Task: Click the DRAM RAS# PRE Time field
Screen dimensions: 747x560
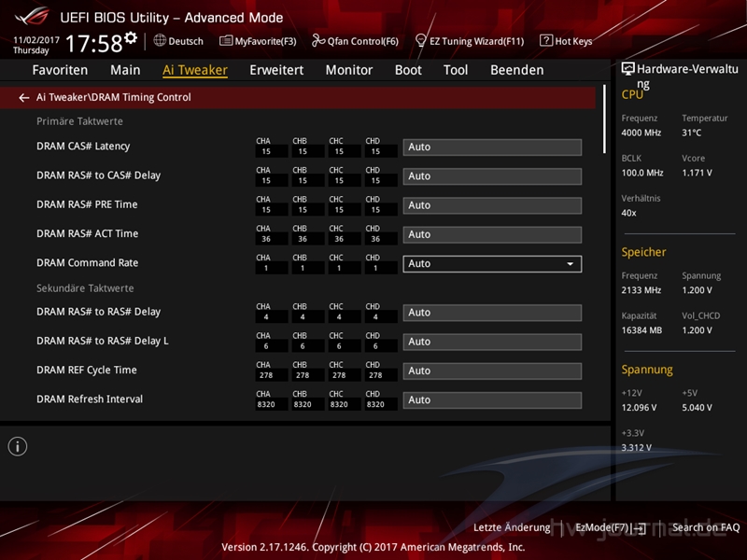Action: 492,205
